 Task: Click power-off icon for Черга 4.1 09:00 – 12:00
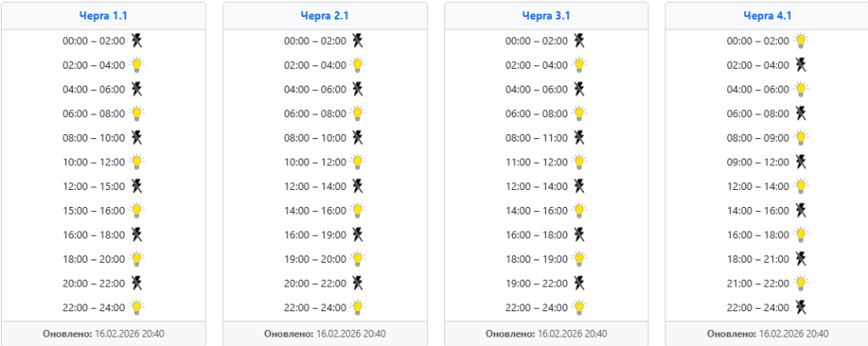tap(800, 162)
